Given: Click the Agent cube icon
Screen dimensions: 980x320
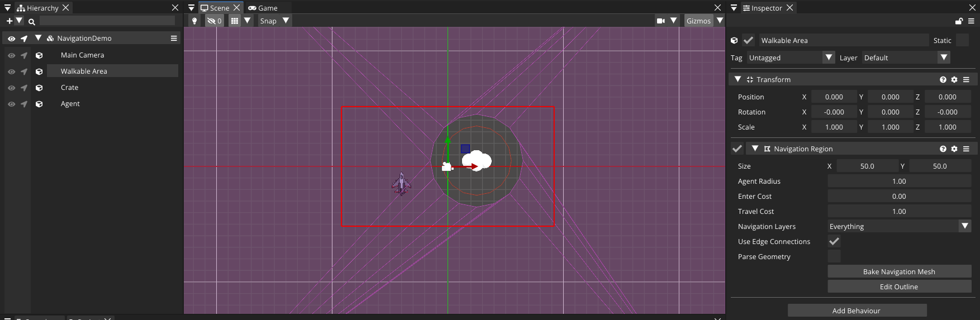Looking at the screenshot, I should pyautogui.click(x=39, y=104).
